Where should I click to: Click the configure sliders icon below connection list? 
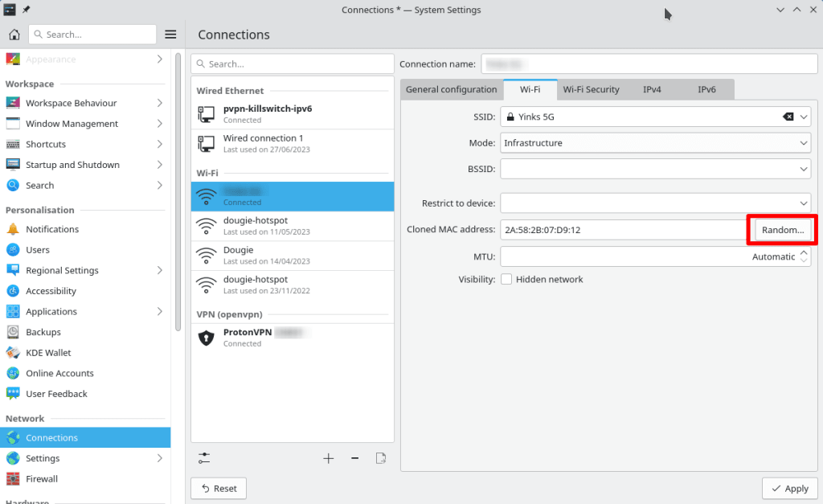[204, 458]
